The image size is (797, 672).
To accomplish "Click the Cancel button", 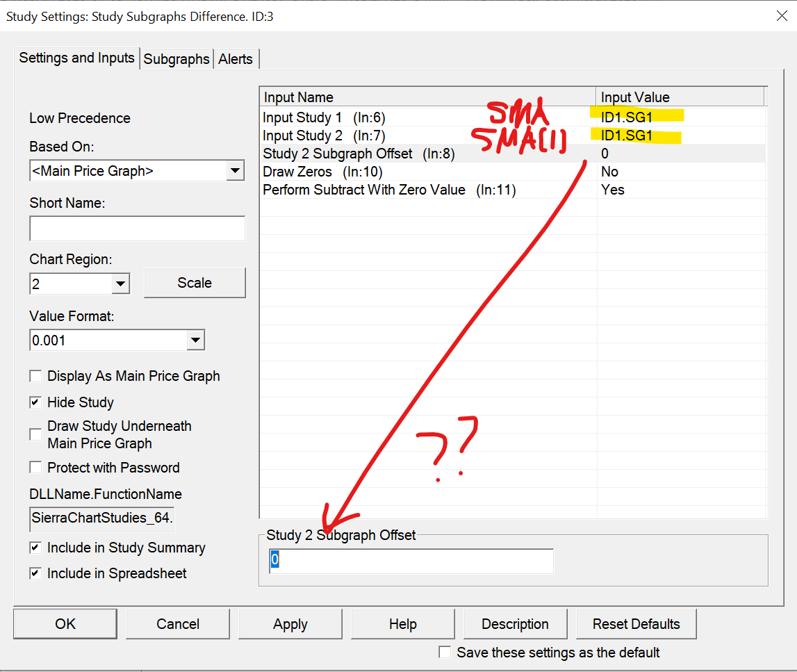I will click(178, 624).
